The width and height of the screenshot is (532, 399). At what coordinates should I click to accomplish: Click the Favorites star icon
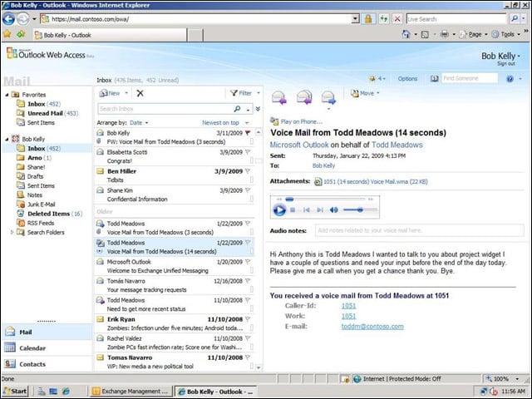[7, 34]
